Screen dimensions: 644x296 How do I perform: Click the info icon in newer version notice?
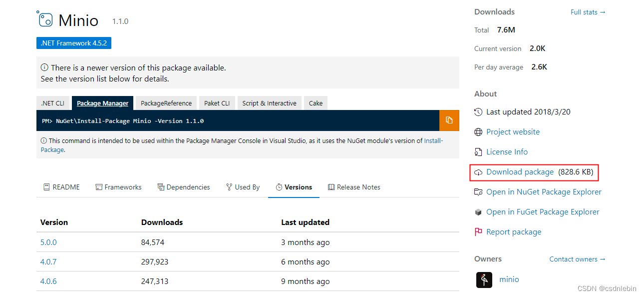coord(44,67)
